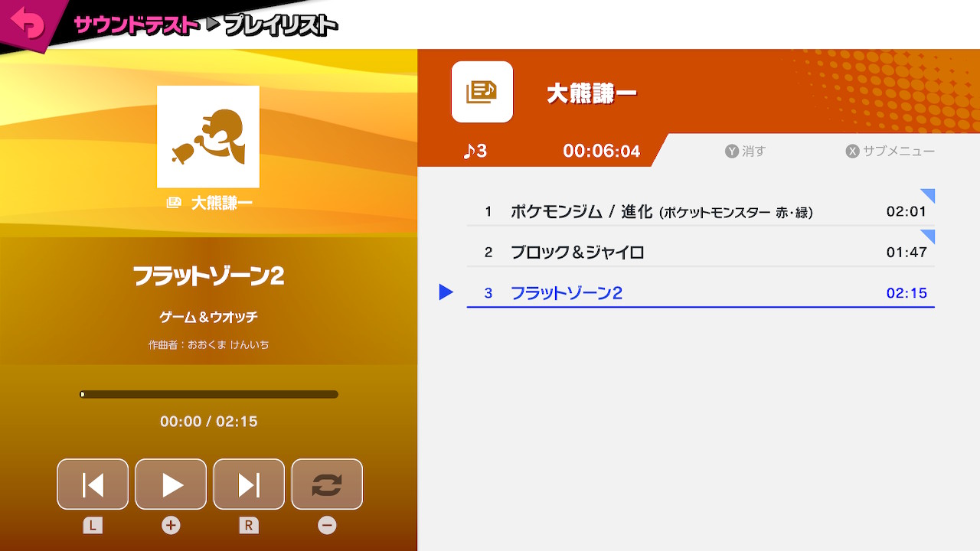Open the サウンドテスト breadcrumb
Viewport: 980px width, 551px height.
pyautogui.click(x=136, y=25)
